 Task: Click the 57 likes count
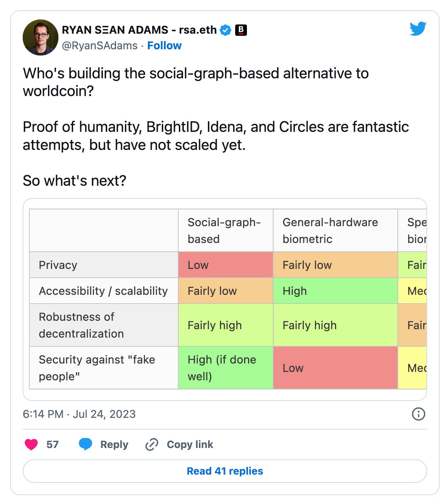coord(53,444)
